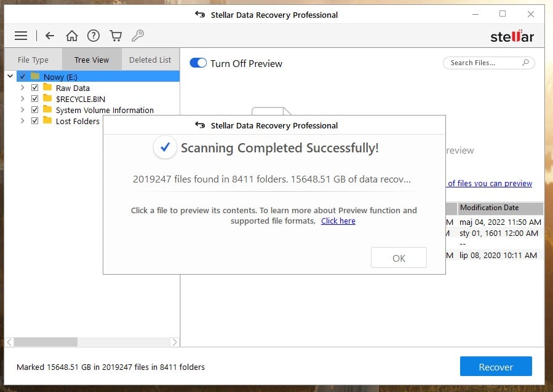The height and width of the screenshot is (392, 553).
Task: Click the Scanning Completed Successfully heading
Action: [280, 148]
